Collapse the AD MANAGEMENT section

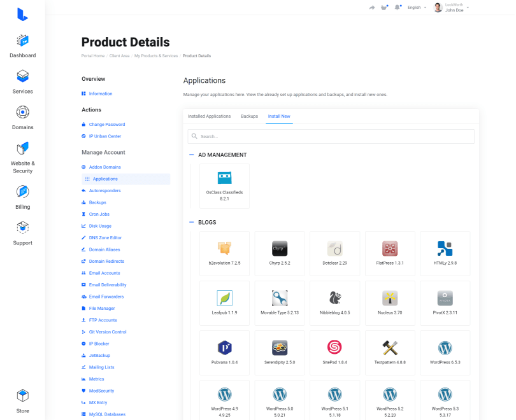[x=192, y=155]
